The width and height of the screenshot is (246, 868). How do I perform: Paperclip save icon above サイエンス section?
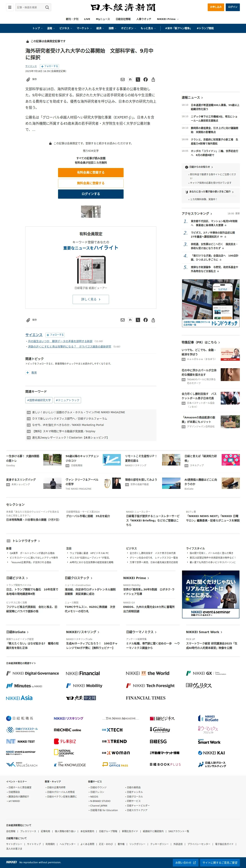click(28, 320)
